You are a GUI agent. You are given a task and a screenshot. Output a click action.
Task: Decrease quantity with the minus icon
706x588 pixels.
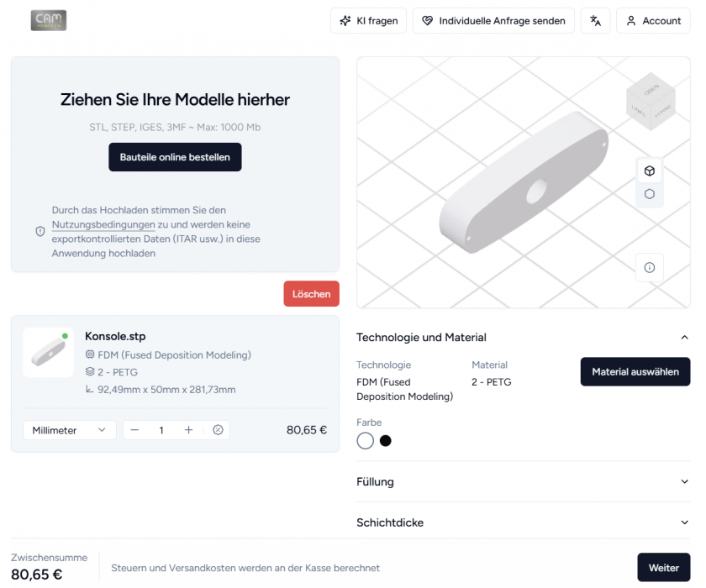[x=134, y=430]
